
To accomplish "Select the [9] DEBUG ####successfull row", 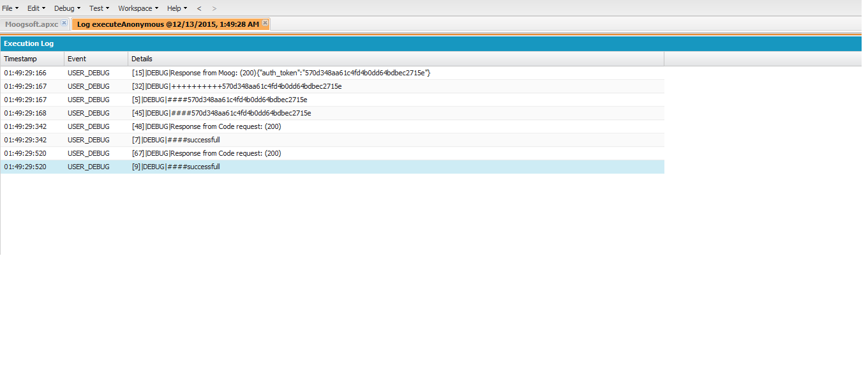I will coord(332,167).
